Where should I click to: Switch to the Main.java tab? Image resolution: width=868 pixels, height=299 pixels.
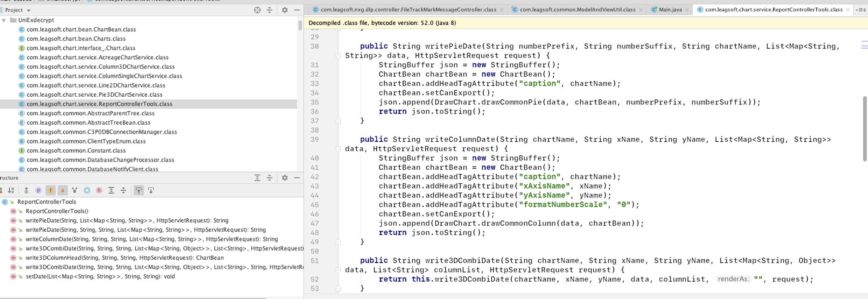(670, 10)
